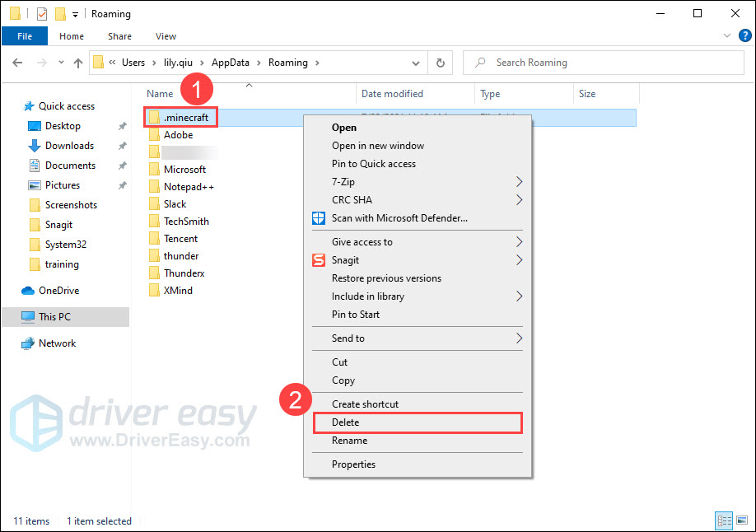
Task: Open the Explorer Help icon
Action: (745, 35)
